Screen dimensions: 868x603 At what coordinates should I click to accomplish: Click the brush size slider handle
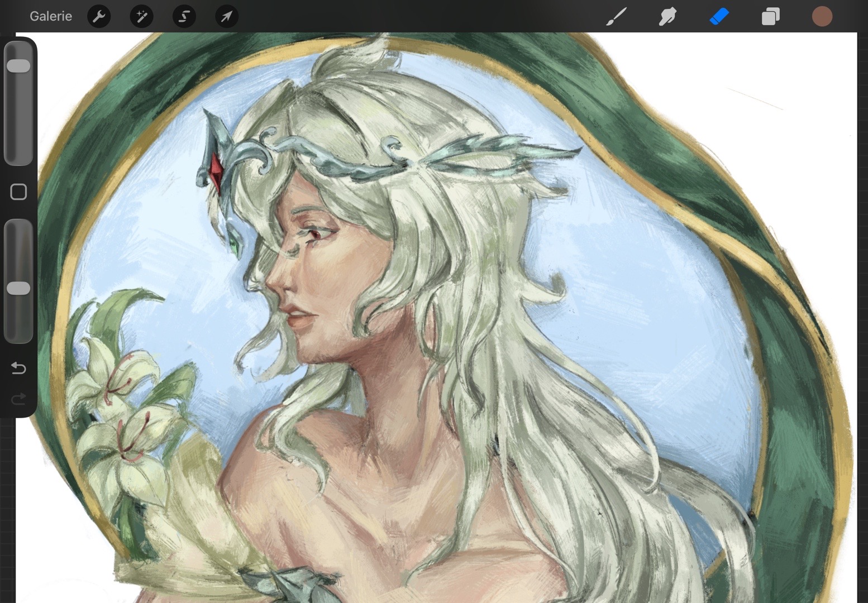[18, 66]
